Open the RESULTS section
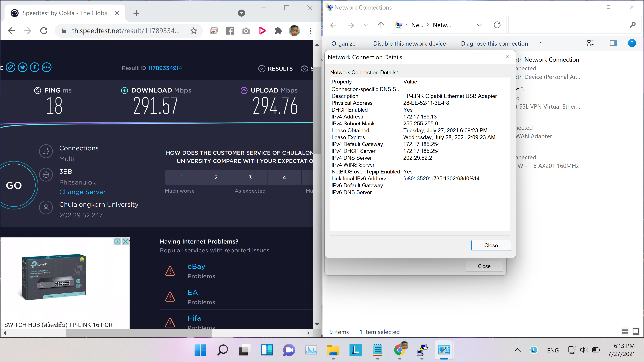This screenshot has width=644, height=362. 275,68
